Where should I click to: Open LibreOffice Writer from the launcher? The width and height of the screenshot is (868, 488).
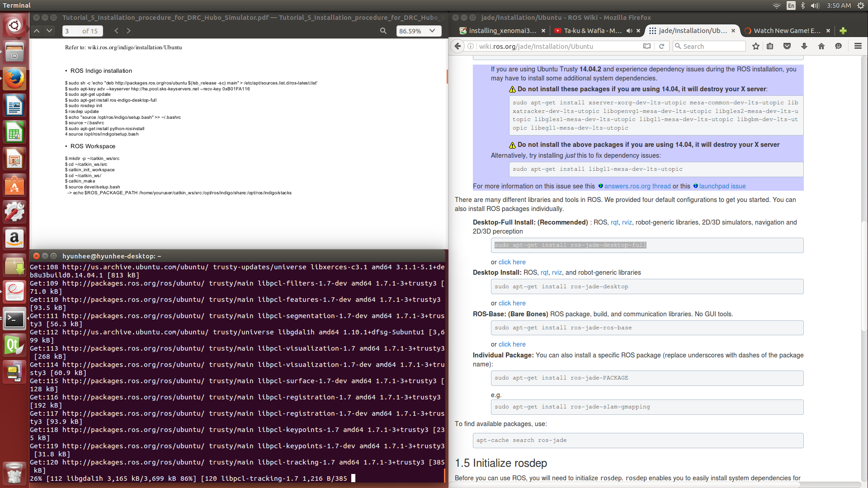point(14,106)
